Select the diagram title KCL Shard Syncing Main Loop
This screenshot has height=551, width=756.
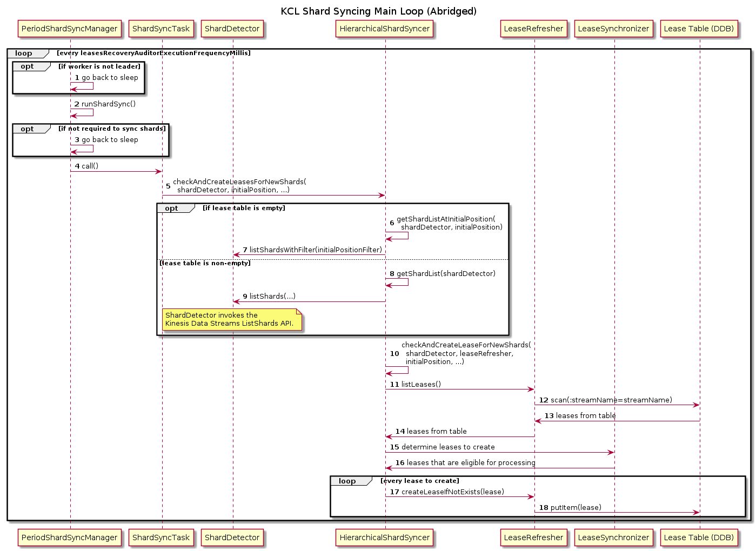(378, 11)
